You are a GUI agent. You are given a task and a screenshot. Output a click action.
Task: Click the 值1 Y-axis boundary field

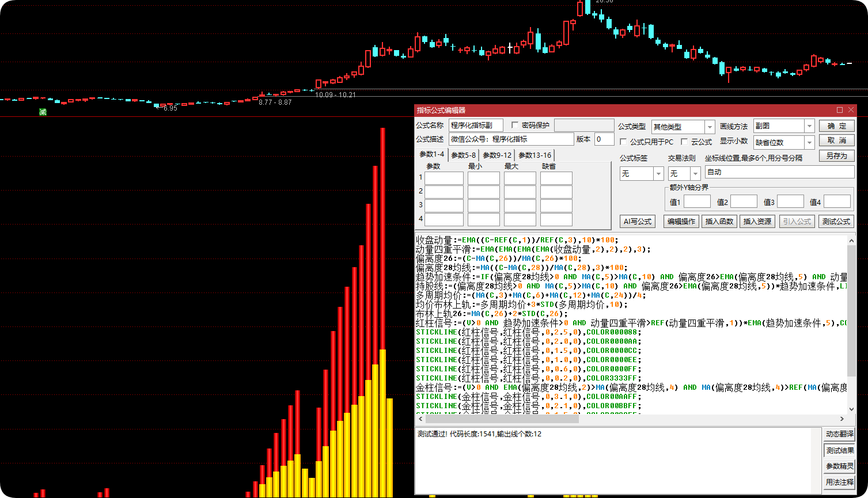click(697, 202)
